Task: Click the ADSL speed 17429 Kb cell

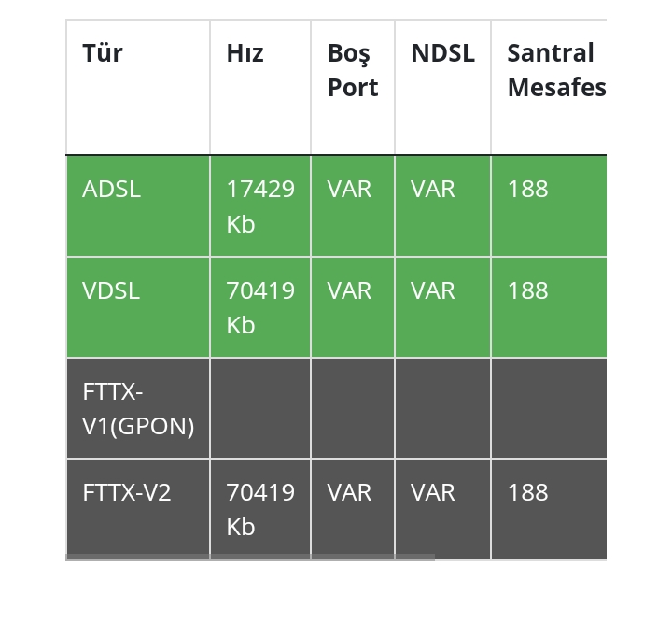Action: (259, 206)
